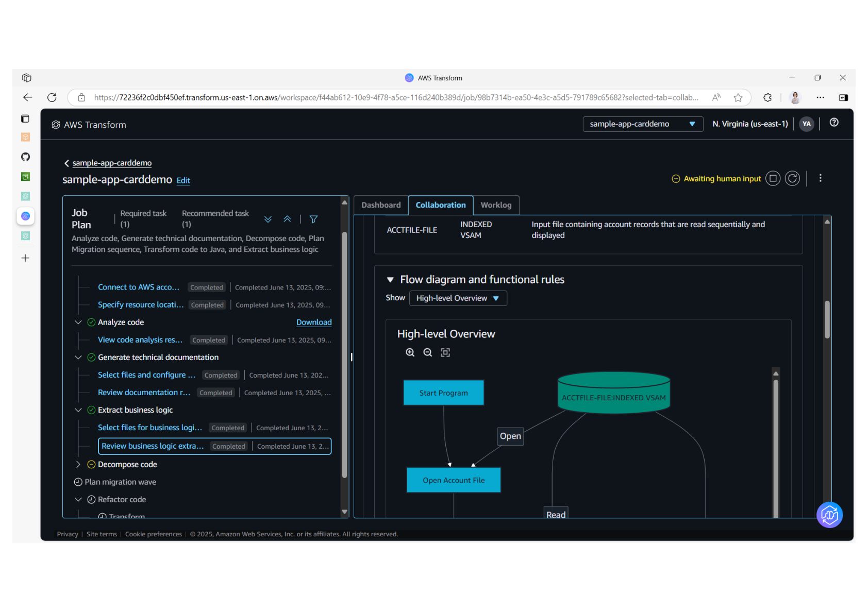The width and height of the screenshot is (868, 613).
Task: Click the Start Program diagram node
Action: tap(444, 393)
